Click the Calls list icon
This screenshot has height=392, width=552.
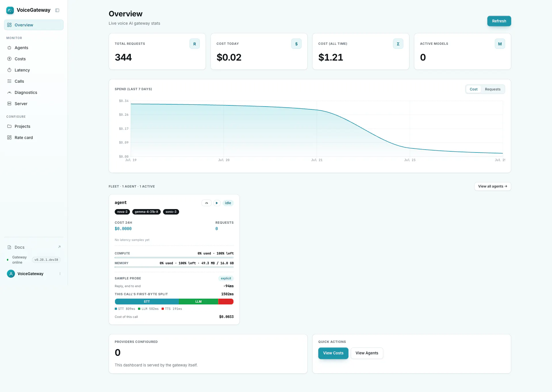coord(9,81)
